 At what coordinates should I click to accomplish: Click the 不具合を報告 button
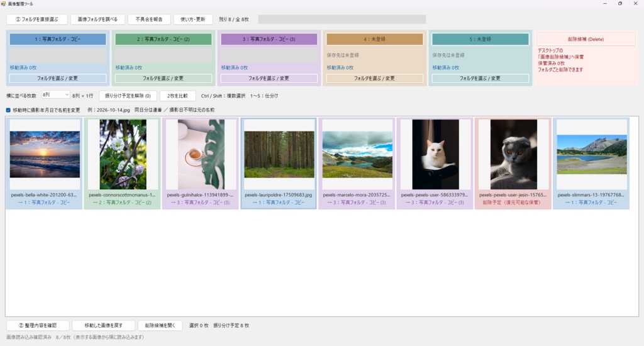[x=148, y=20]
